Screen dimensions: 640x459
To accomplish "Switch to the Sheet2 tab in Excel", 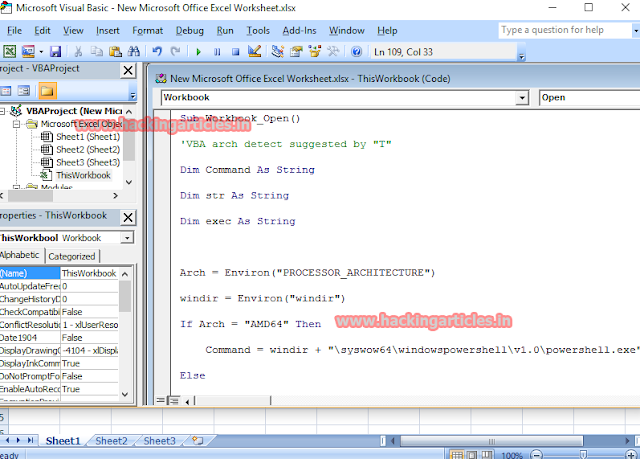I will click(x=111, y=441).
